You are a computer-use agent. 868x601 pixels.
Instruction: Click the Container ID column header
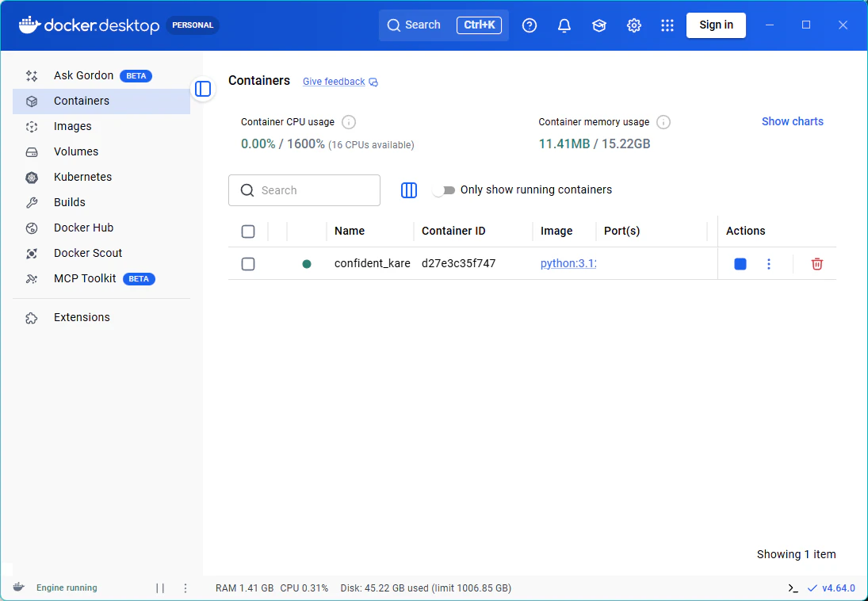pyautogui.click(x=453, y=231)
